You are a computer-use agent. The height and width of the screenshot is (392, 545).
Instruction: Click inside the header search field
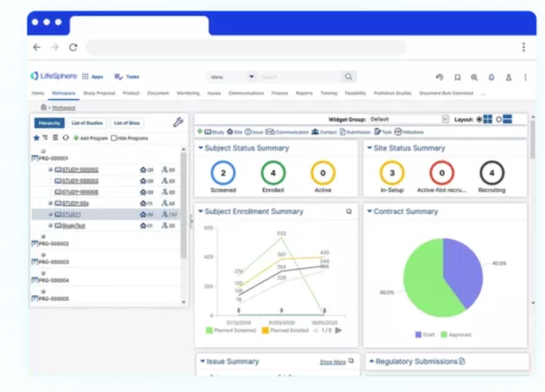pyautogui.click(x=300, y=77)
